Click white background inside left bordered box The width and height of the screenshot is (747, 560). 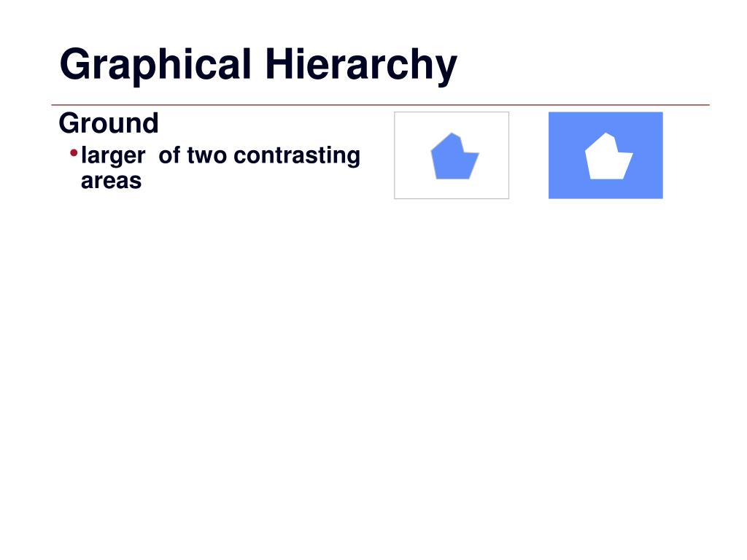point(410,186)
